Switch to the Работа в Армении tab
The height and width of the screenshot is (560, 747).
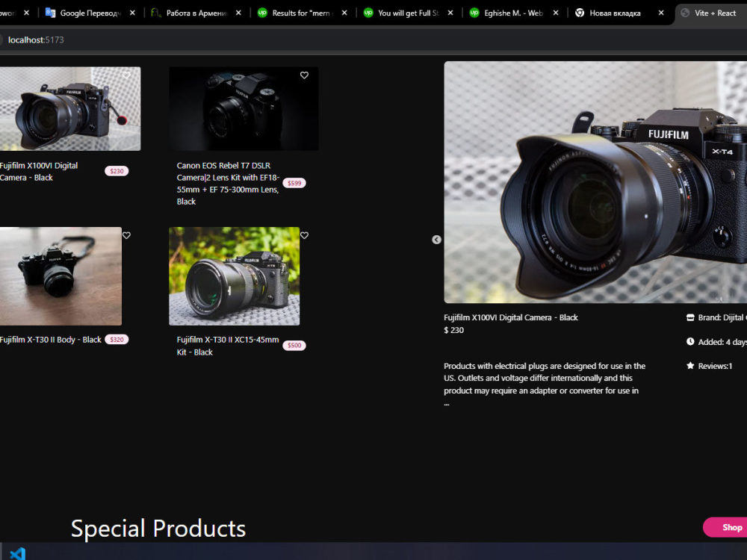coord(196,13)
